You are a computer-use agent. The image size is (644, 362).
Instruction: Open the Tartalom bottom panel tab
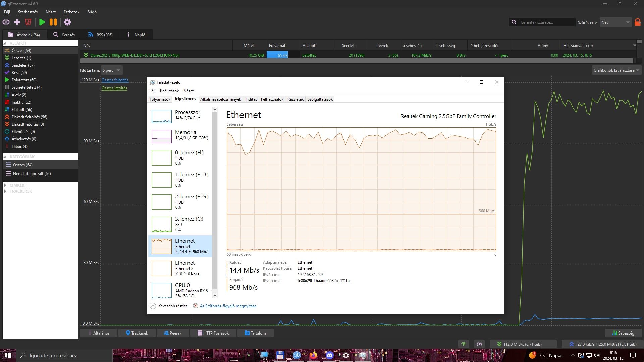pos(255,333)
